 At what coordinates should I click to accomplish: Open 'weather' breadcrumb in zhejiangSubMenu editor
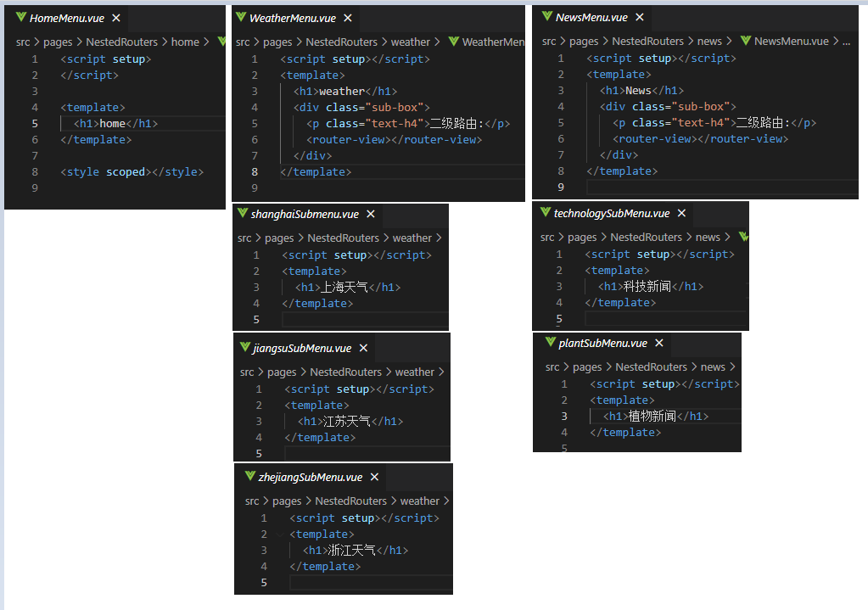pos(420,501)
